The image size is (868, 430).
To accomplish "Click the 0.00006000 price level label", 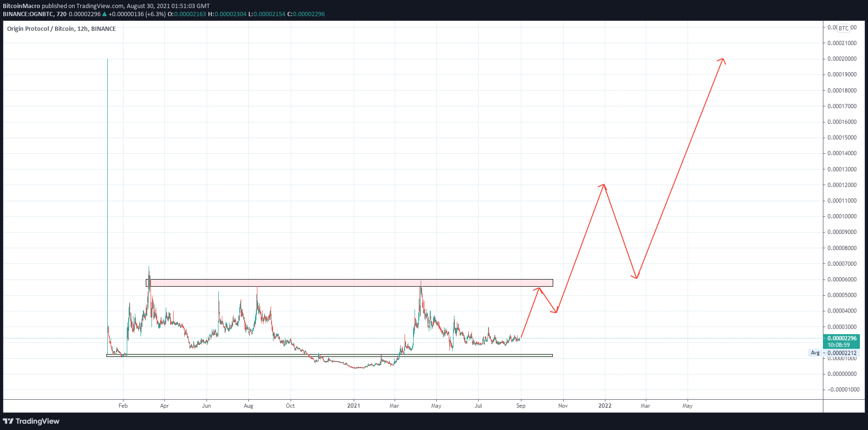I will coord(842,280).
